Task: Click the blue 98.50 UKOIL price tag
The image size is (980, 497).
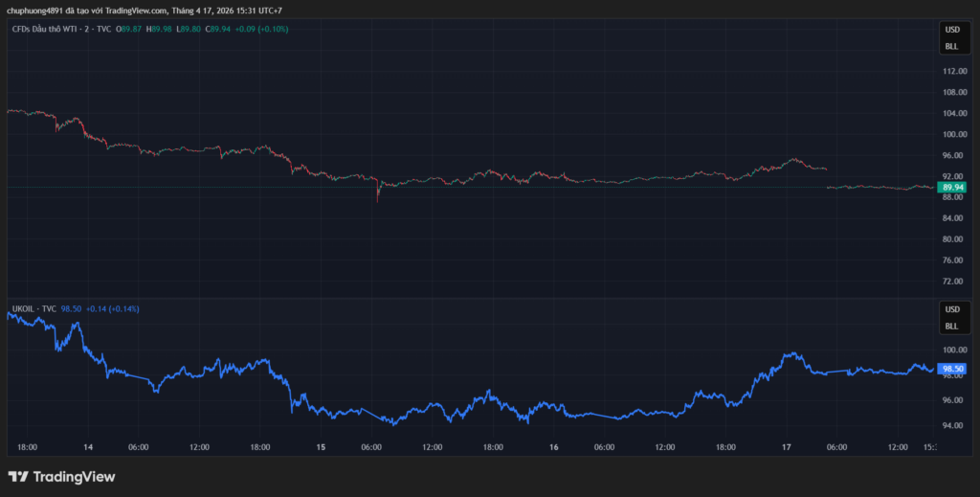Action: pyautogui.click(x=952, y=369)
